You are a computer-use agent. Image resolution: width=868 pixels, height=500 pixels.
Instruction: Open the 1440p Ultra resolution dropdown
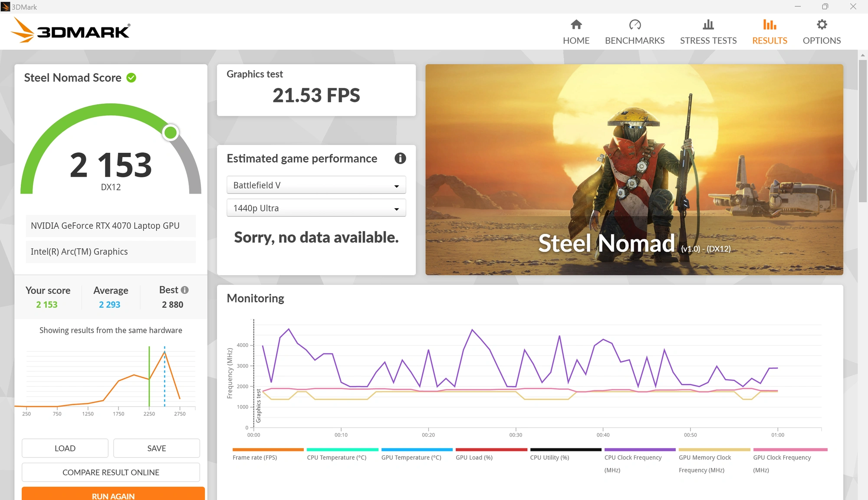(x=316, y=208)
